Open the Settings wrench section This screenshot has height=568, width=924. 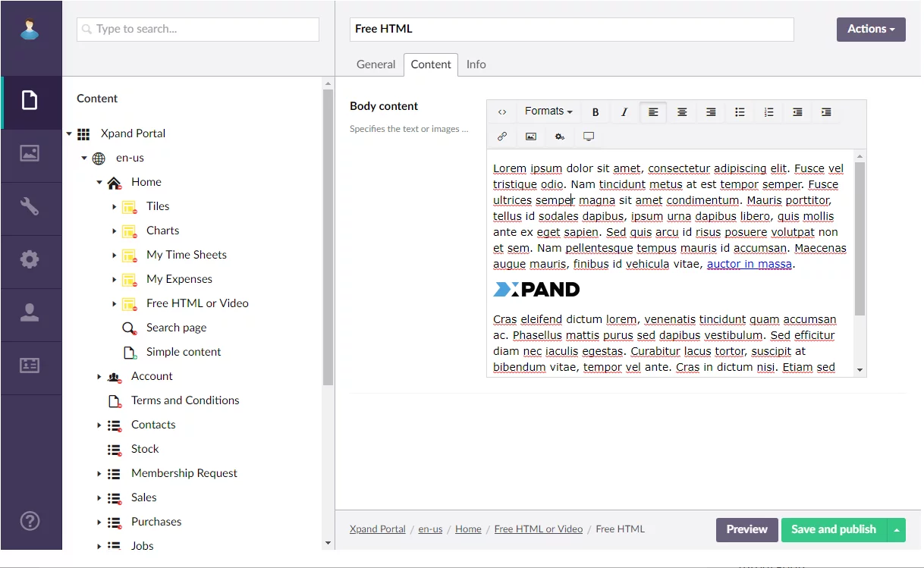tap(30, 206)
